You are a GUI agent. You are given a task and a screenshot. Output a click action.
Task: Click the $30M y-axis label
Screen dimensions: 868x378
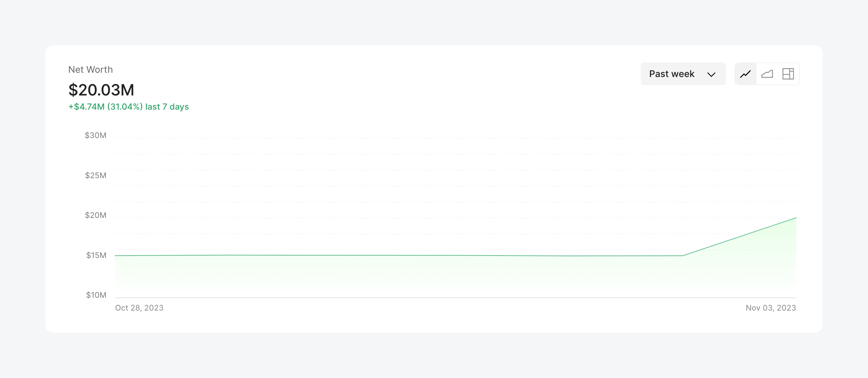coord(96,135)
